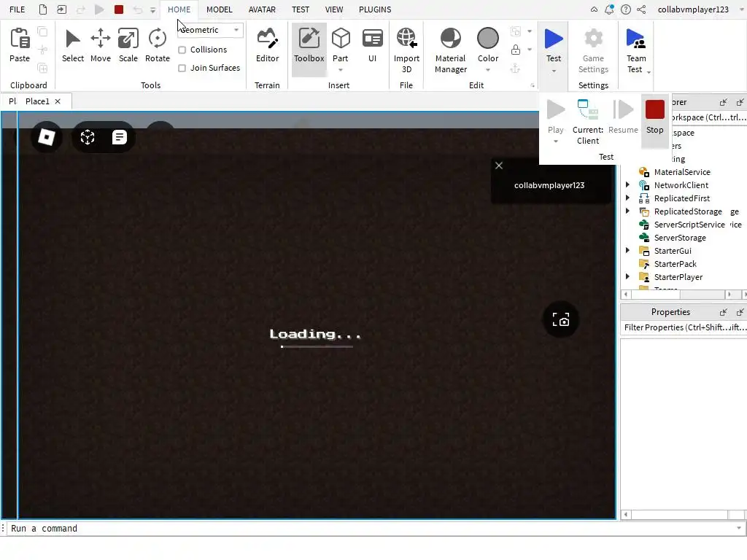Open the Terrain Editor
This screenshot has width=747, height=560.
267,45
